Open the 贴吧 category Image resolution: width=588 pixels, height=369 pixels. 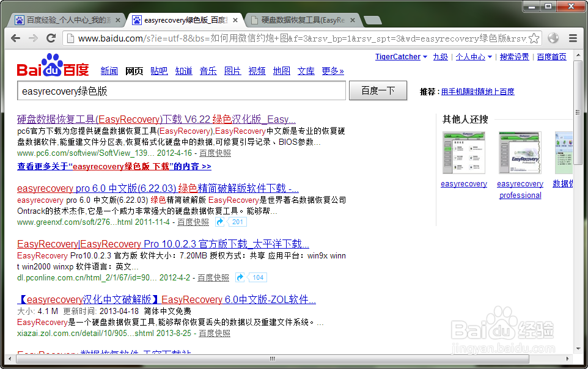(159, 71)
